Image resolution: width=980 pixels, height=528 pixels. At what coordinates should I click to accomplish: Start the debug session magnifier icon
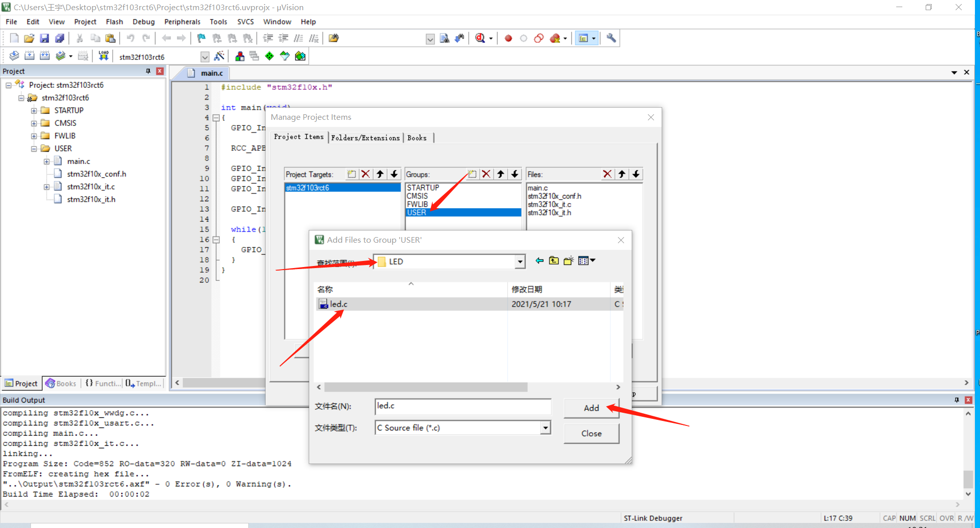pos(480,38)
